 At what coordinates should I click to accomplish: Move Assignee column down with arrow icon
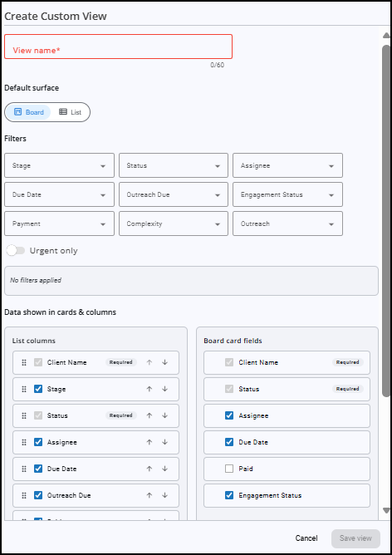coord(165,442)
